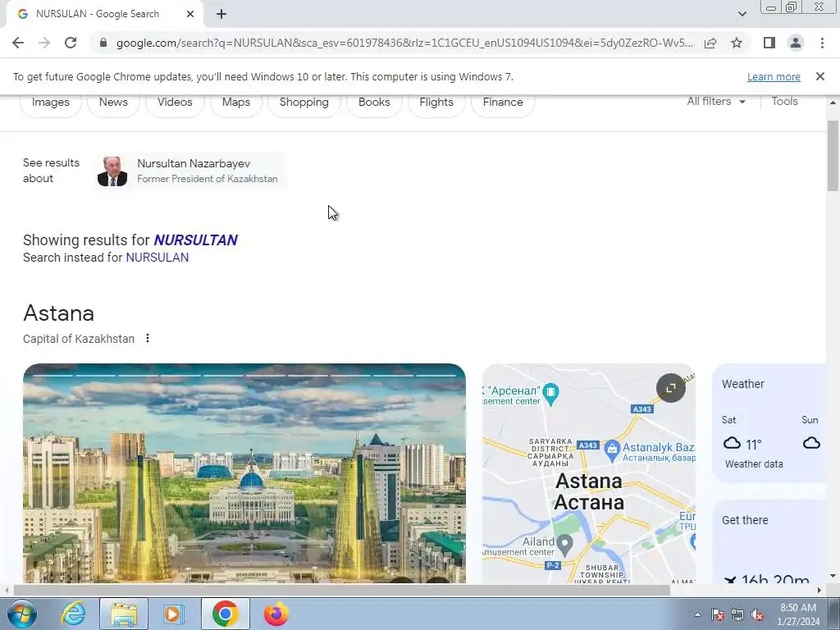The image size is (840, 630).
Task: Open the Chrome profile avatar
Action: click(x=796, y=43)
